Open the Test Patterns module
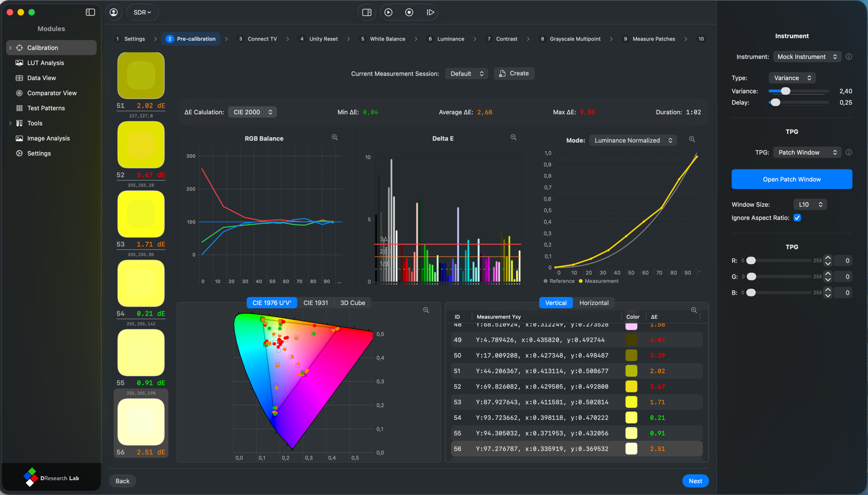Screen dimensions: 868x495 [46, 108]
